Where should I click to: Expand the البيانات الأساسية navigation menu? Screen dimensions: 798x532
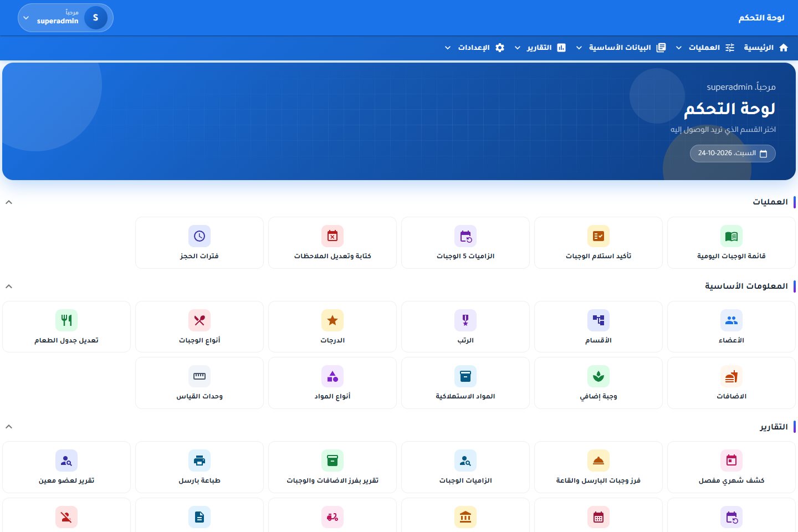(621, 48)
